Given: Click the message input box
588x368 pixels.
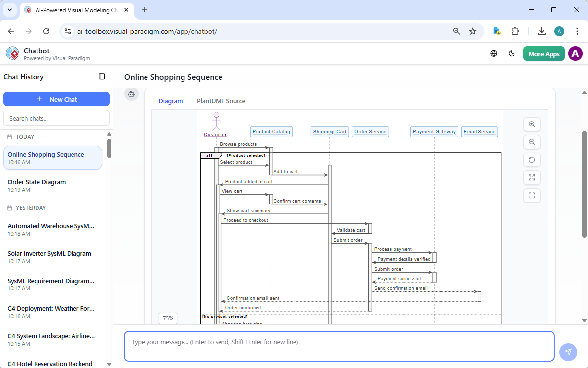Looking at the screenshot, I should [339, 346].
